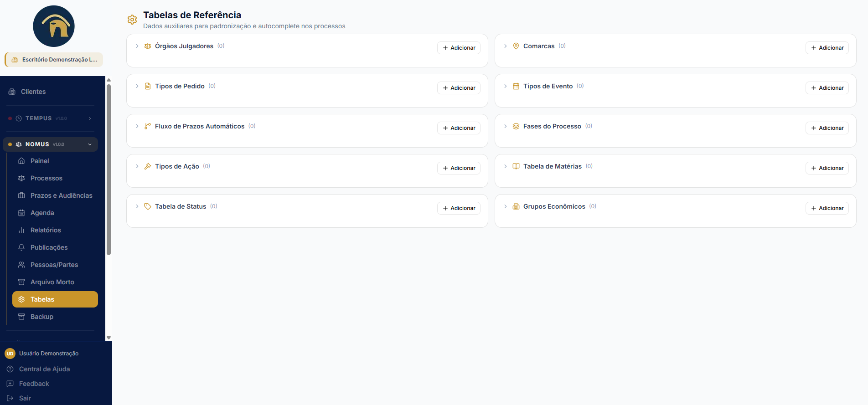Click the question mark icon for Central de Ajuda
This screenshot has width=868, height=405.
point(10,369)
